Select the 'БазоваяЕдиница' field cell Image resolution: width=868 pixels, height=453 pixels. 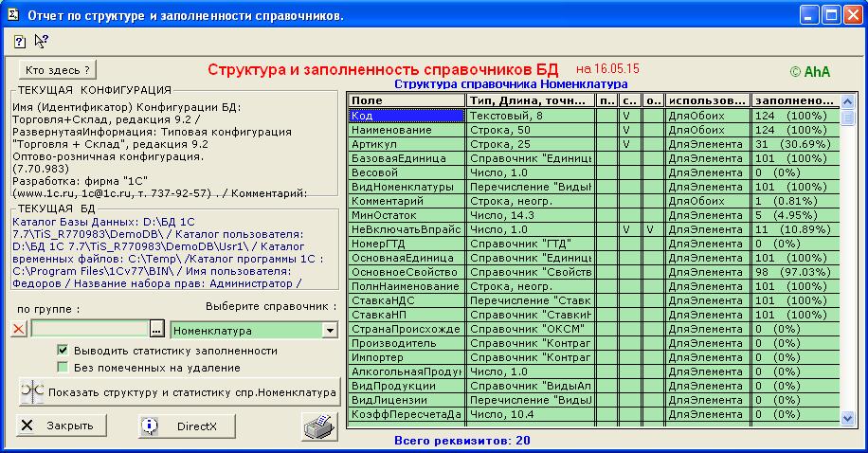(407, 158)
